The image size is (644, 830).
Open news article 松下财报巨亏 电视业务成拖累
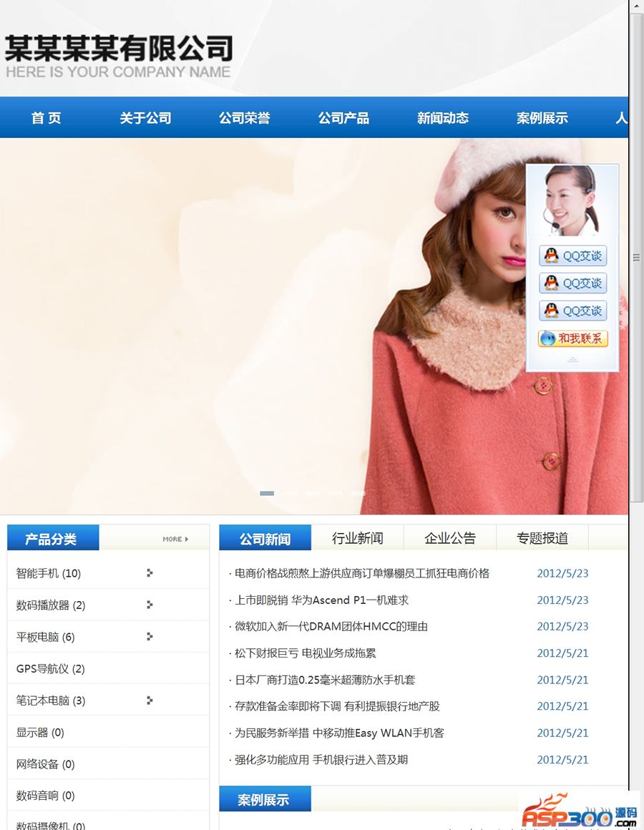click(x=306, y=653)
